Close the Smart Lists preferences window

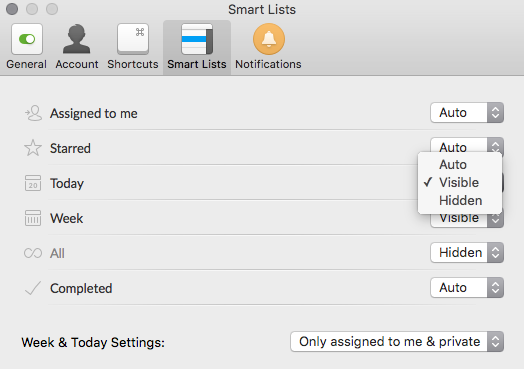click(12, 9)
